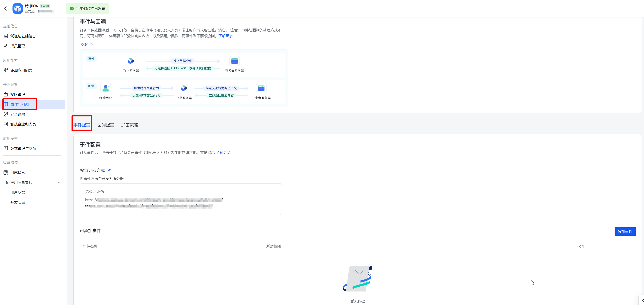The image size is (644, 305).
Task: Switch to the 回调配置 tab
Action: tap(106, 125)
